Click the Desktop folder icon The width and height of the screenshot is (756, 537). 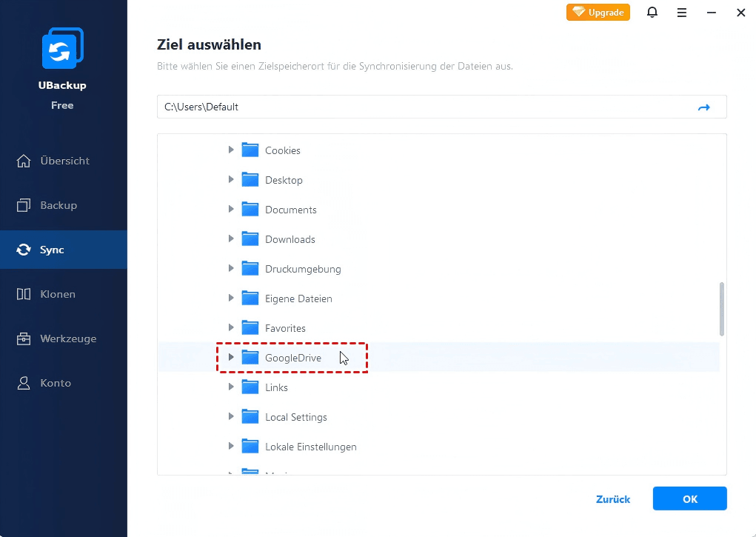(250, 180)
